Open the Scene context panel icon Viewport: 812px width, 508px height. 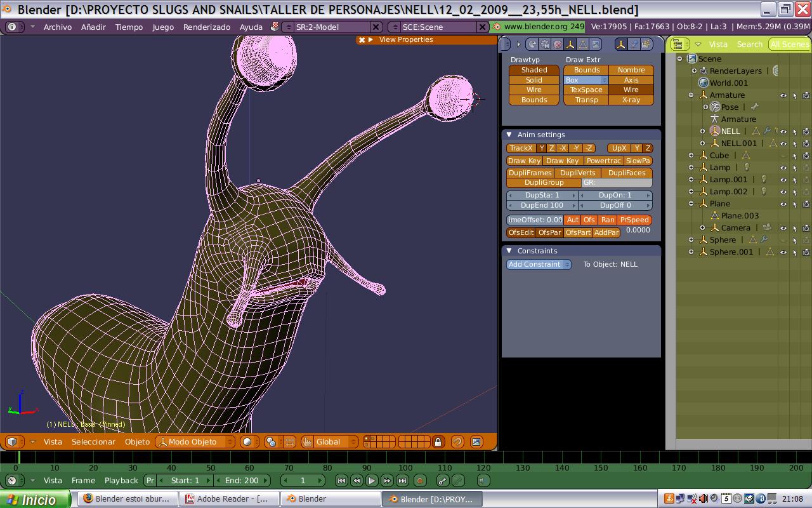596,44
